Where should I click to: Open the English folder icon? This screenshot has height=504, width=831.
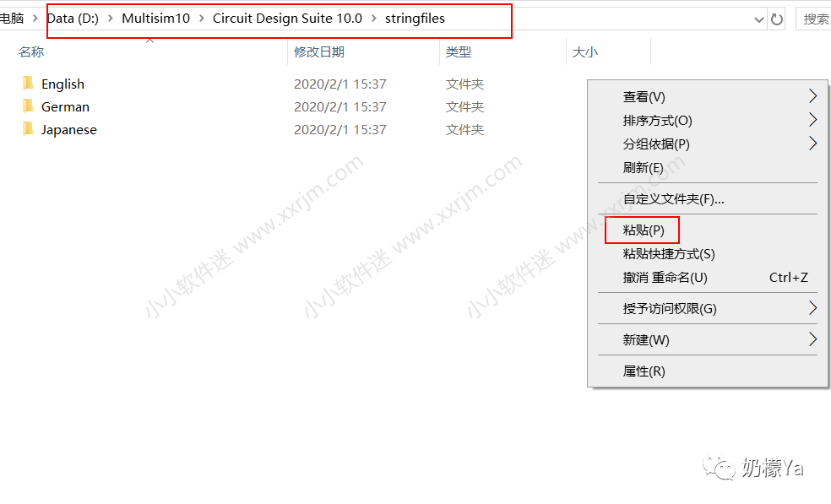click(x=28, y=84)
